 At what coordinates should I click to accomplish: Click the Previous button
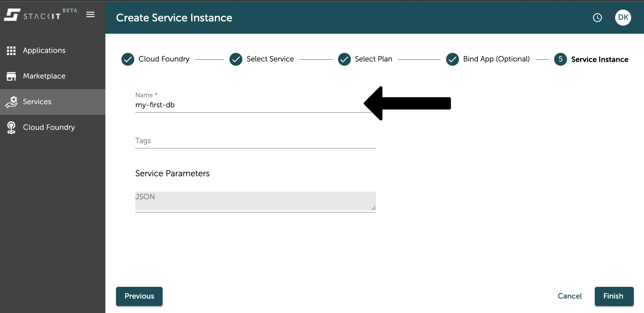click(139, 296)
